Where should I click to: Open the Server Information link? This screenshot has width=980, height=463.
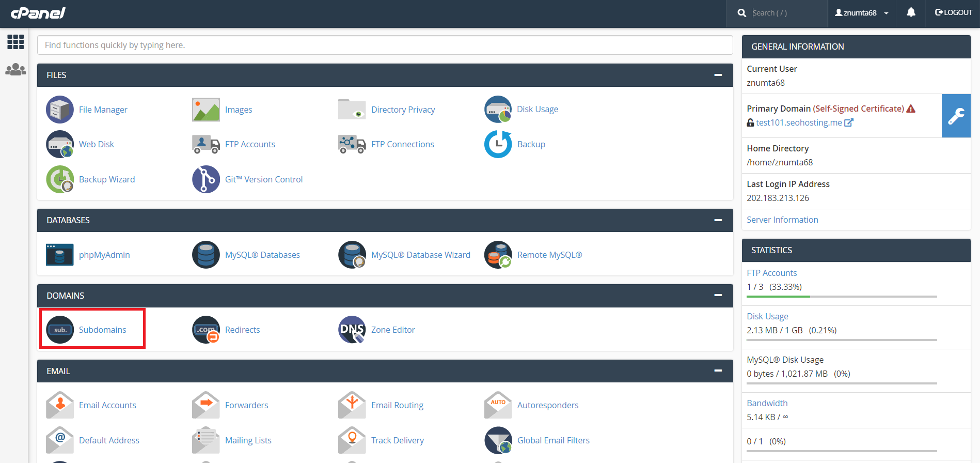coord(782,220)
